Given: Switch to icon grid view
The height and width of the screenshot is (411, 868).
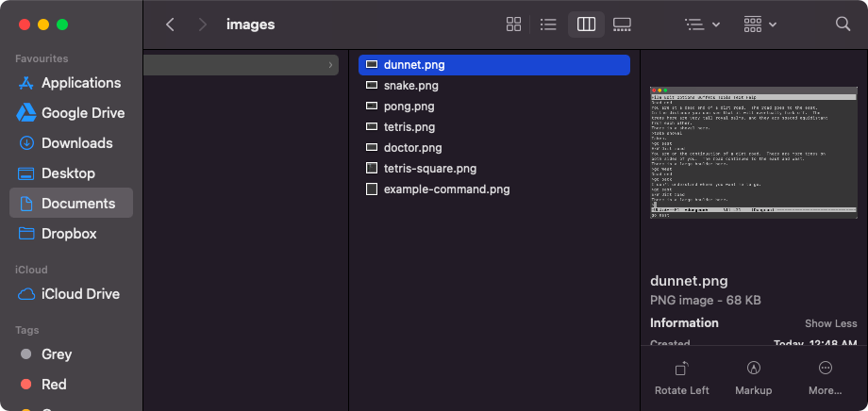Looking at the screenshot, I should 514,25.
